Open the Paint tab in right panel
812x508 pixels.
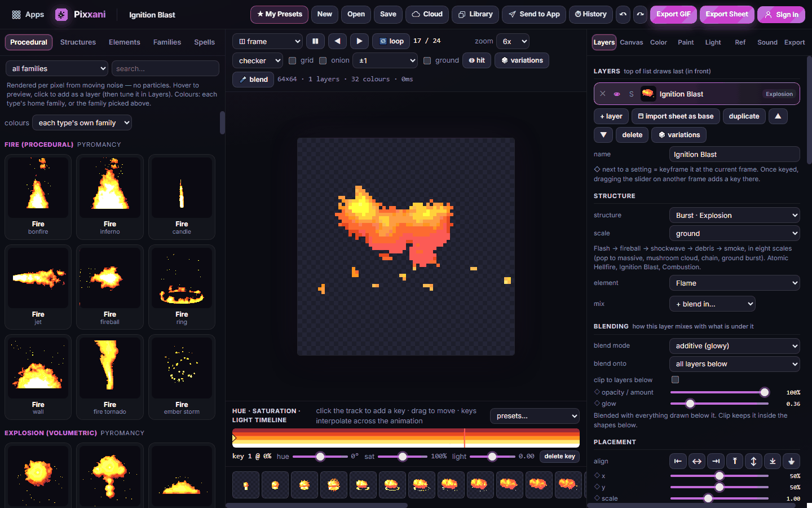tap(686, 42)
